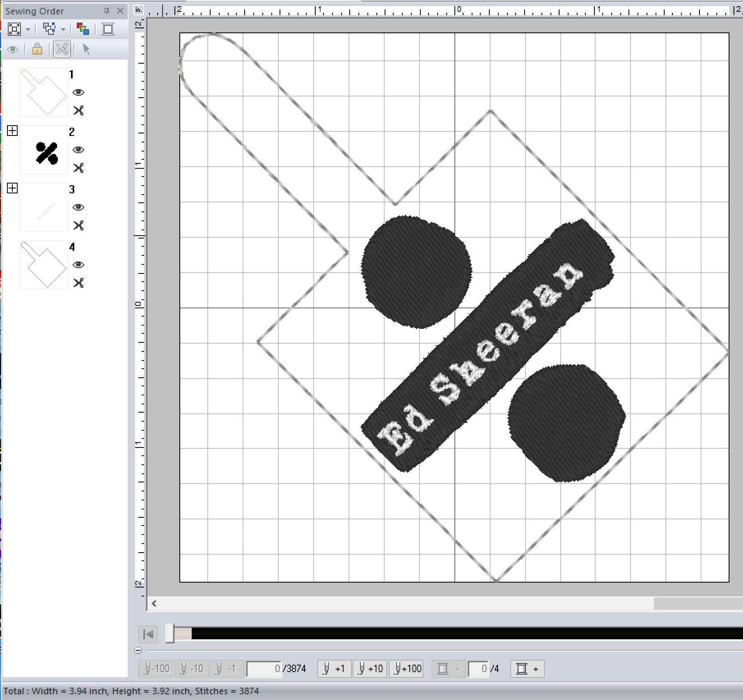Toggle visibility of sewing order item 3

point(78,207)
